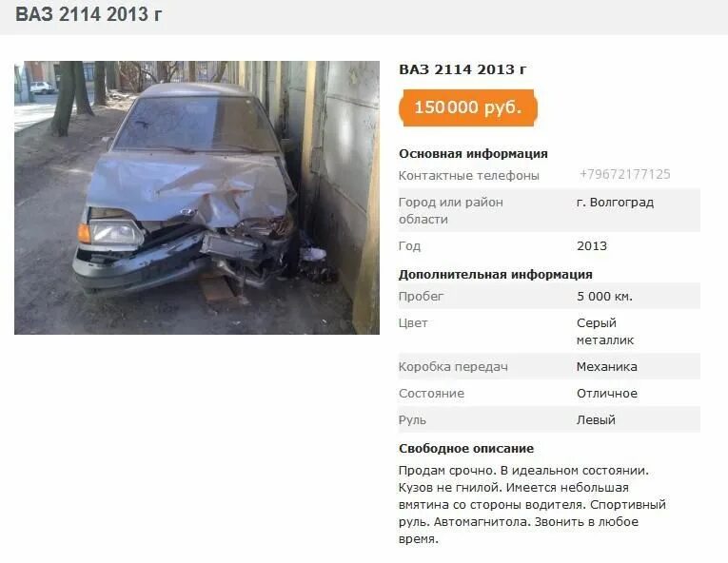Click the bold listing title next to the photo
The width and height of the screenshot is (728, 563).
[x=462, y=69]
